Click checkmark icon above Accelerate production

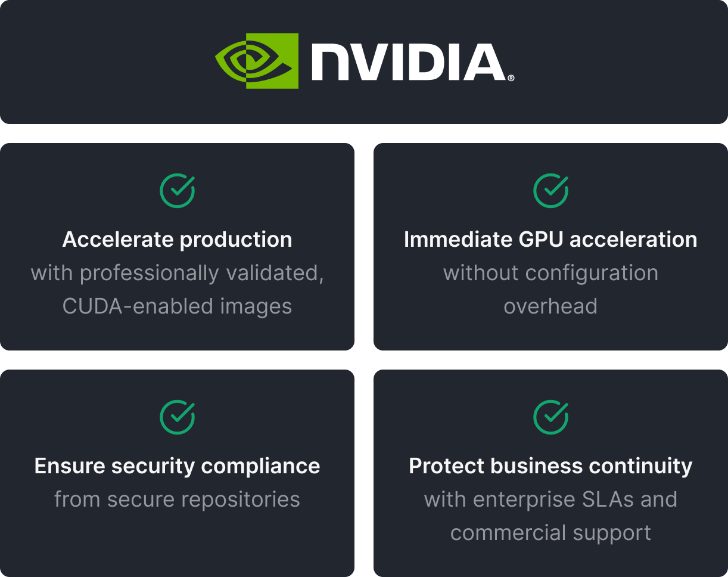tap(178, 191)
